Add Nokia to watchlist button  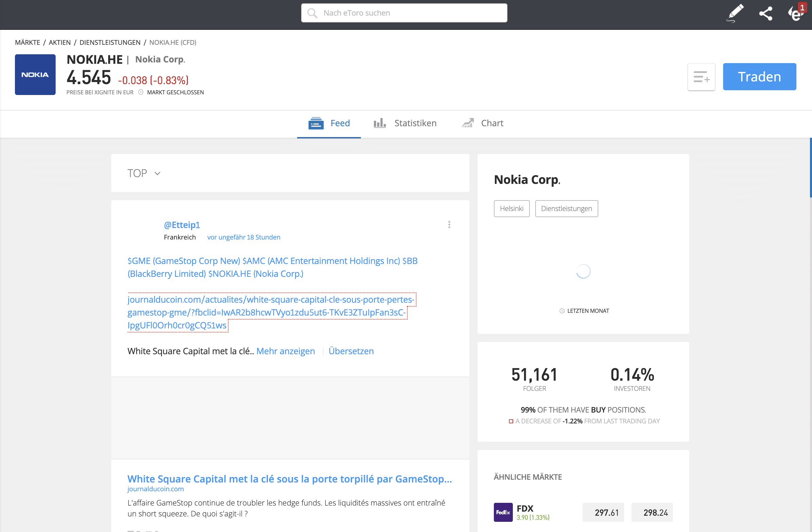click(701, 77)
